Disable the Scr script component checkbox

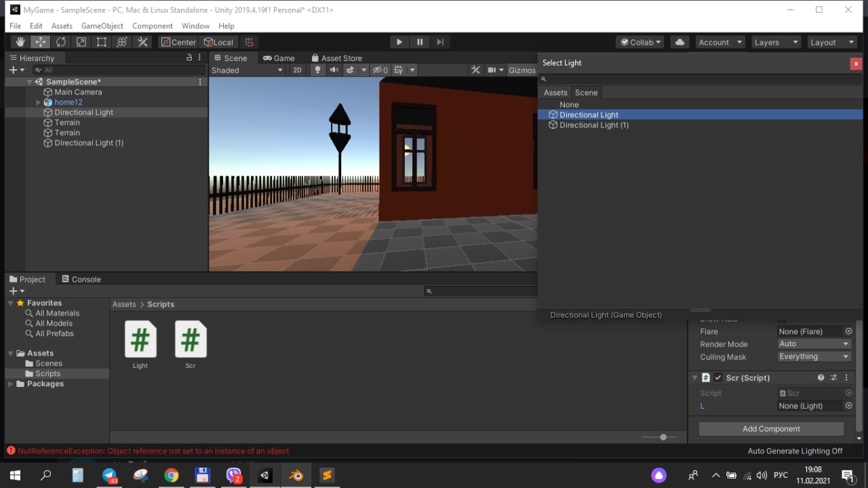(718, 378)
